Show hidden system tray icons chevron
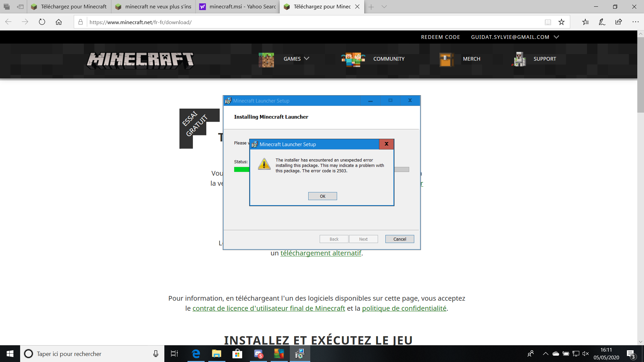Screen dimensions: 644x362 click(x=546, y=354)
